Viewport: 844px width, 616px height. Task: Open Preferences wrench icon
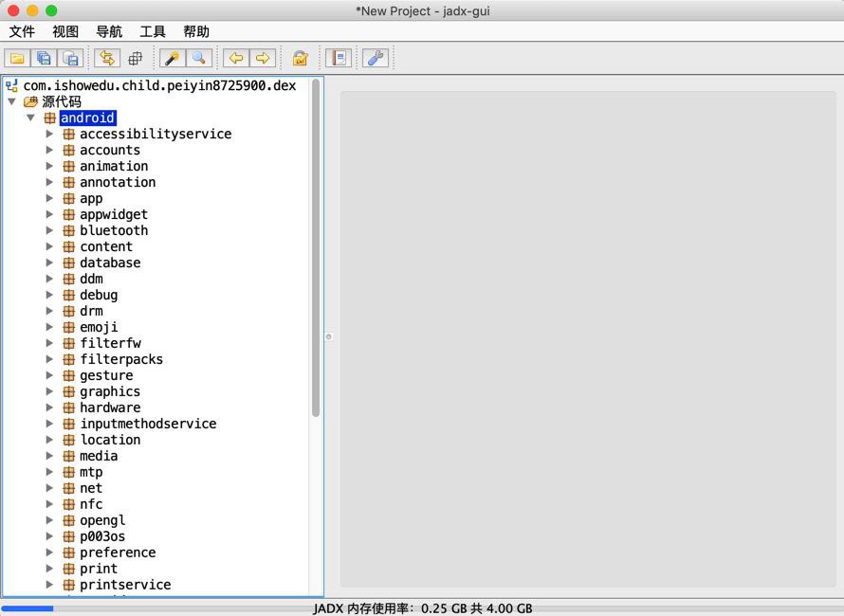tap(376, 58)
